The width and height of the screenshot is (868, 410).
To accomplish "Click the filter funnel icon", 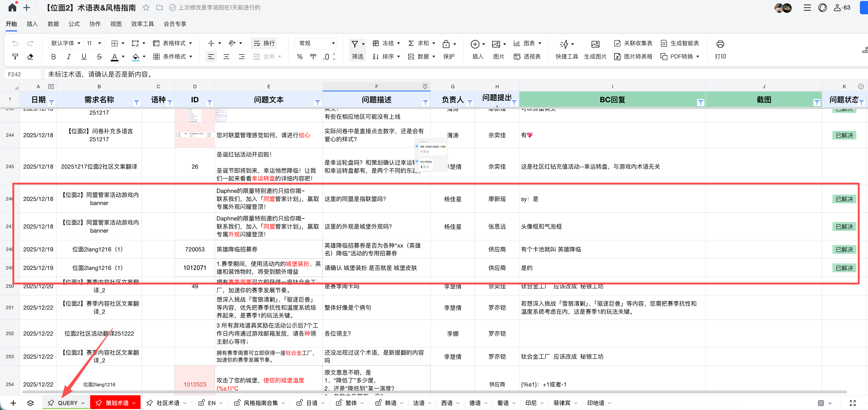I will pos(355,44).
